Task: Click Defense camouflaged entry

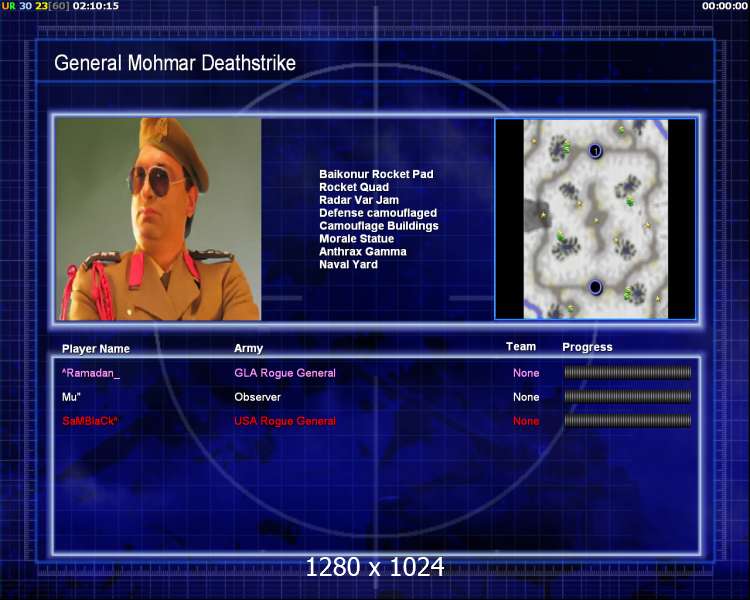Action: point(378,213)
